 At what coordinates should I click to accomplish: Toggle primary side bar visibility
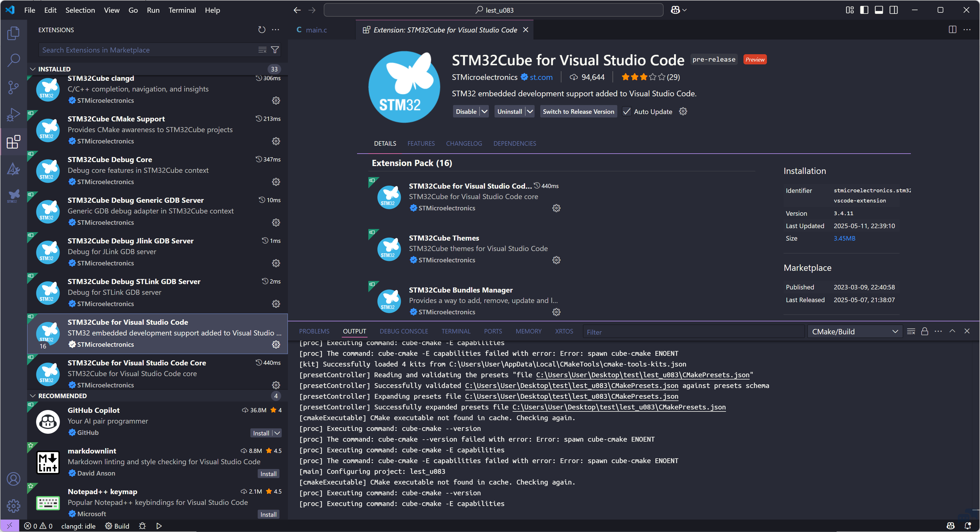click(x=864, y=10)
